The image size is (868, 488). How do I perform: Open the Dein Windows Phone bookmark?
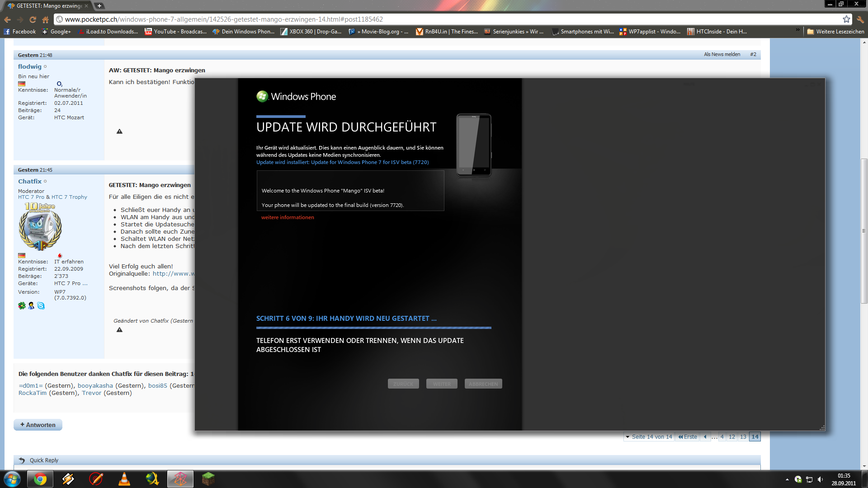[244, 32]
